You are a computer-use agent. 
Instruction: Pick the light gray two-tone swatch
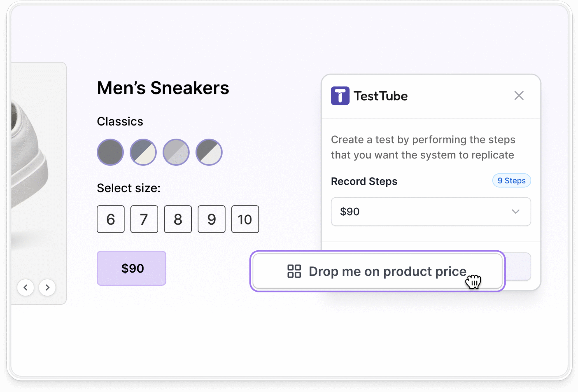(176, 152)
